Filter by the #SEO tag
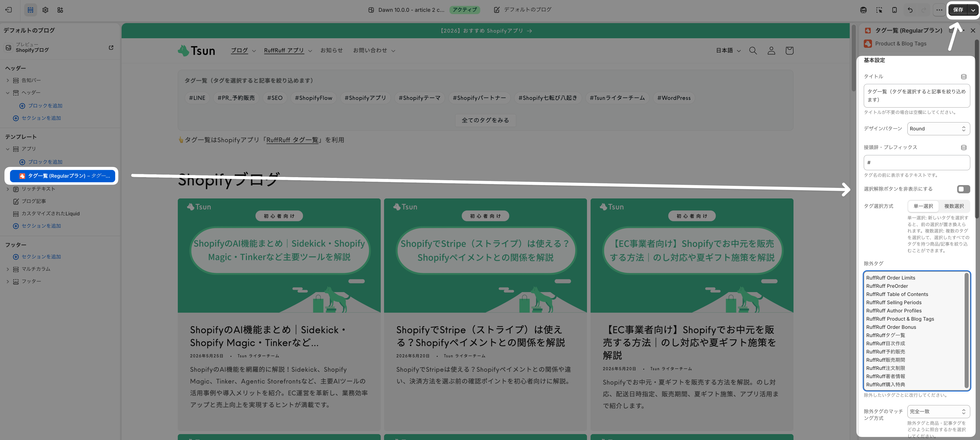This screenshot has height=440, width=980. [275, 98]
